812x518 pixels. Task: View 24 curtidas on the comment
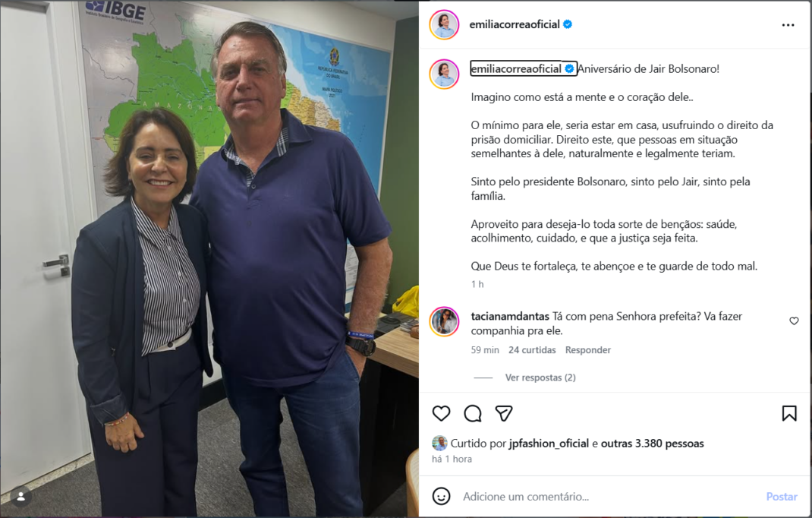(x=532, y=350)
